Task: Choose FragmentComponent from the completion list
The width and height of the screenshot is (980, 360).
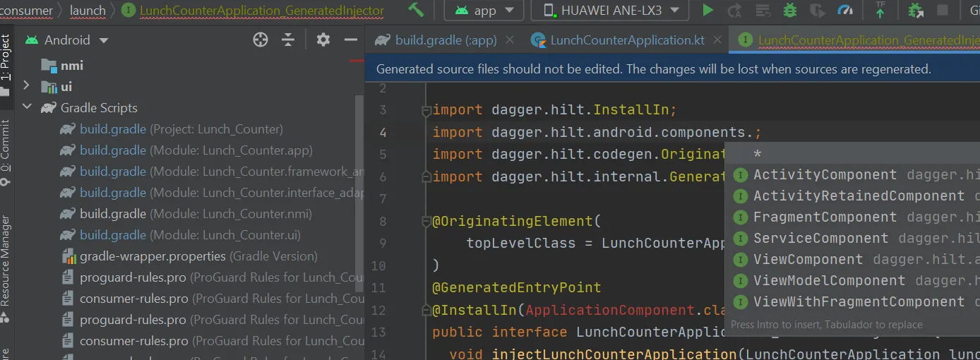Action: [853, 217]
